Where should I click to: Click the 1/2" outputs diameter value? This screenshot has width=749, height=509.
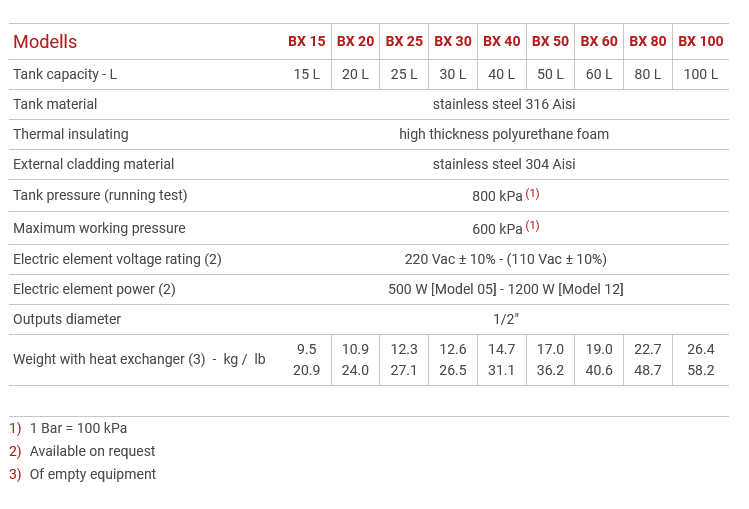(505, 319)
